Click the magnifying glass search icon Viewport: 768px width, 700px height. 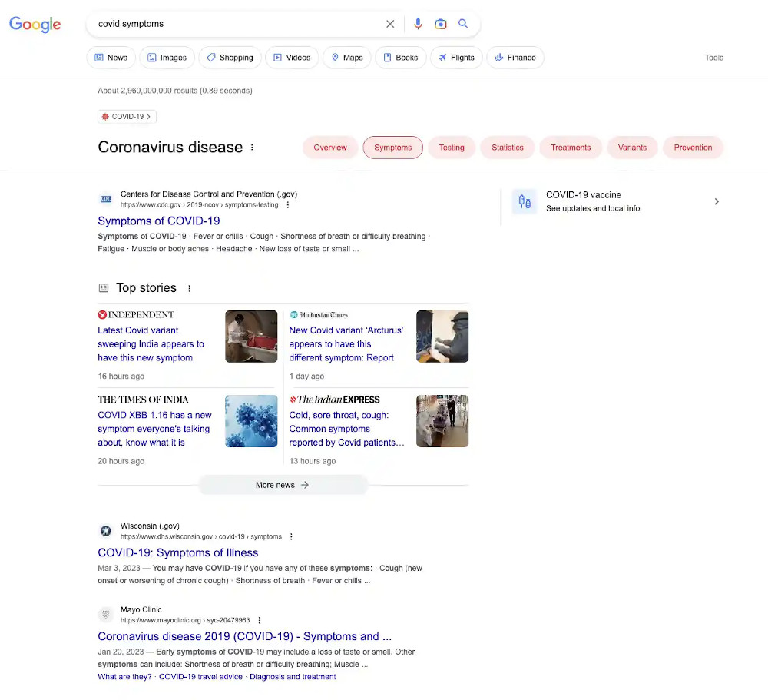tap(463, 24)
